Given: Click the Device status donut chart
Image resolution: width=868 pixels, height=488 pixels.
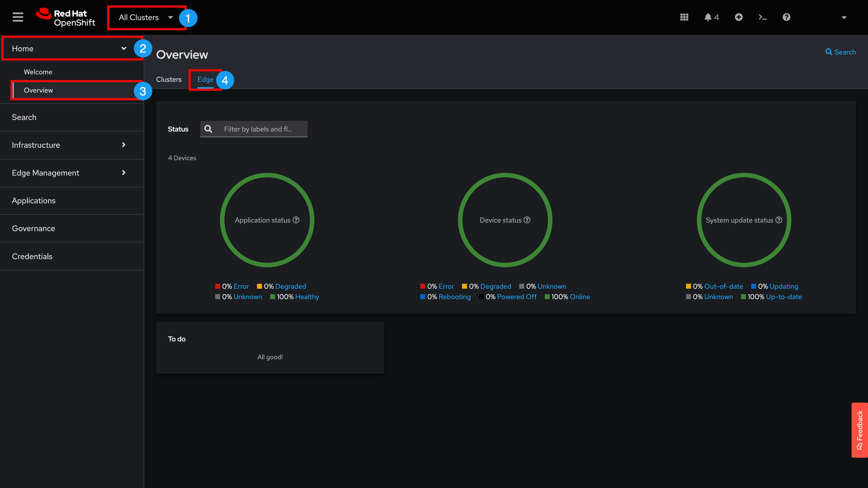Looking at the screenshot, I should click(x=505, y=220).
